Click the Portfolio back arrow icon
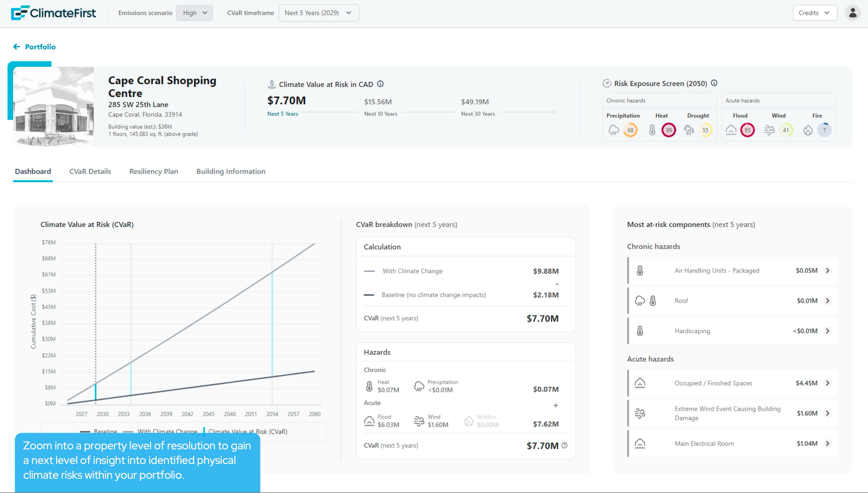 (x=17, y=46)
